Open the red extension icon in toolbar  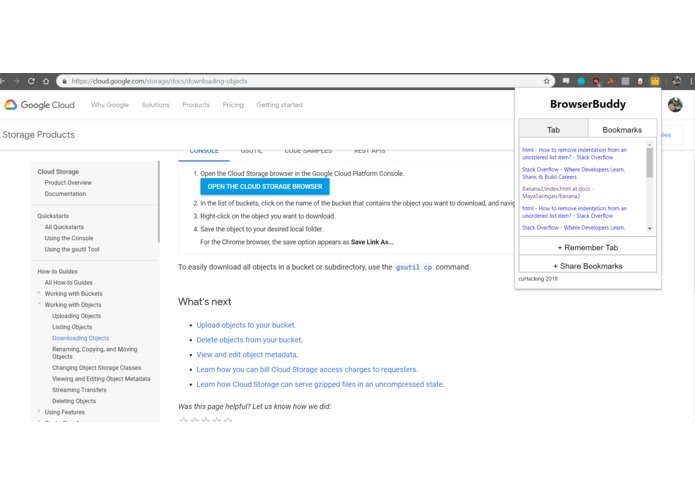click(x=596, y=81)
